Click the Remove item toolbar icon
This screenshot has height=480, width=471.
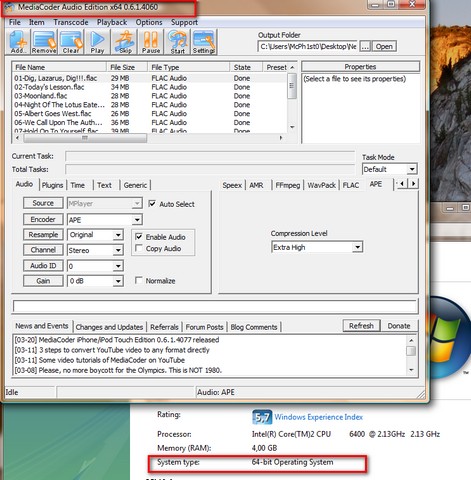tap(44, 42)
